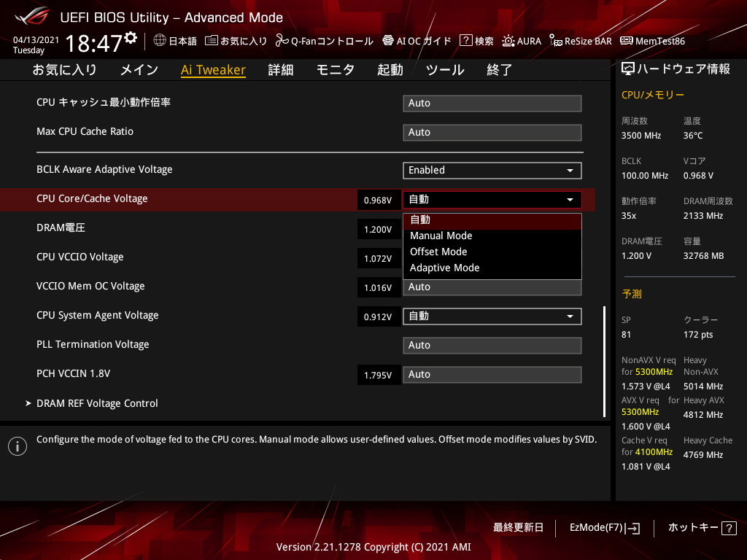
Task: Click the 1.795V PCH readout
Action: (379, 376)
